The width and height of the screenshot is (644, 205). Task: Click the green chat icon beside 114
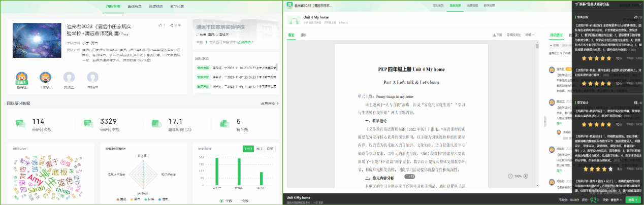[x=20, y=123]
